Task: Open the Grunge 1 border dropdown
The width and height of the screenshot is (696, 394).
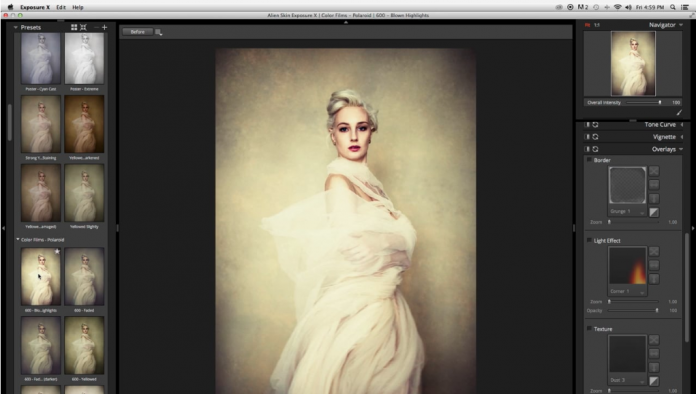Action: pyautogui.click(x=627, y=212)
